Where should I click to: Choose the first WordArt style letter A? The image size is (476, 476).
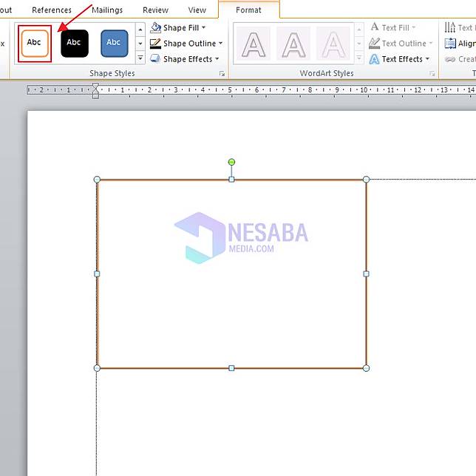[x=254, y=44]
